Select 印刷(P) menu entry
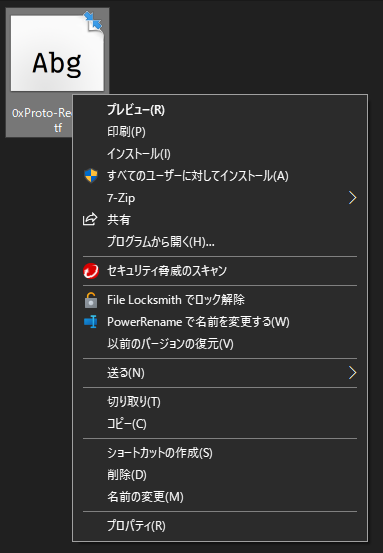The height and width of the screenshot is (553, 383). (x=220, y=132)
